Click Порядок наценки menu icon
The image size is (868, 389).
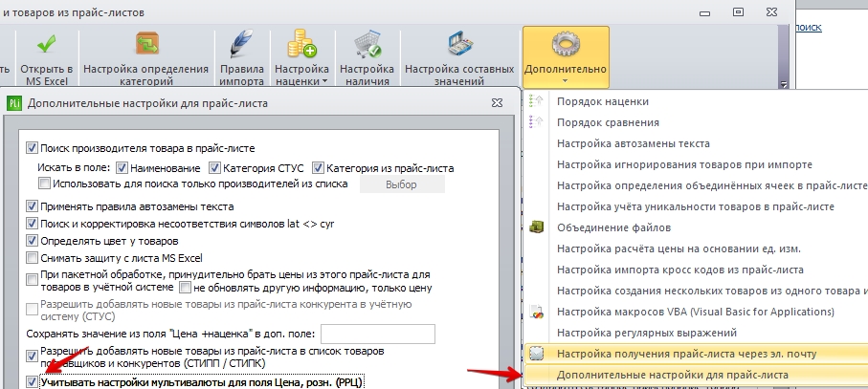coord(536,101)
